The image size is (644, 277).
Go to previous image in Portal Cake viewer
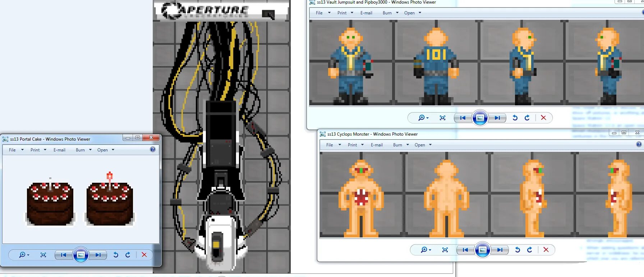pos(64,255)
